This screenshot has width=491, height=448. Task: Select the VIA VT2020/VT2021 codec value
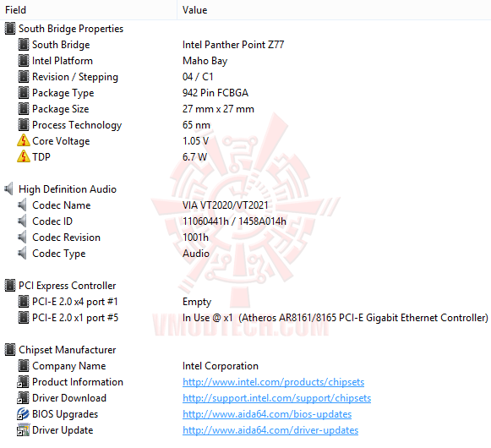226,205
